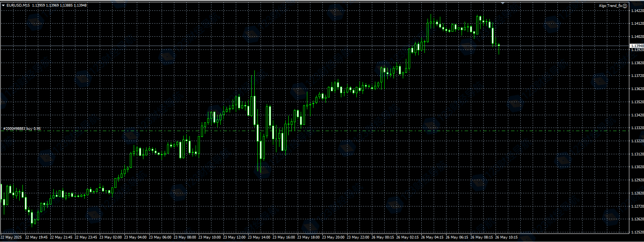Click the 1.13320 level on price scale

click(637, 128)
